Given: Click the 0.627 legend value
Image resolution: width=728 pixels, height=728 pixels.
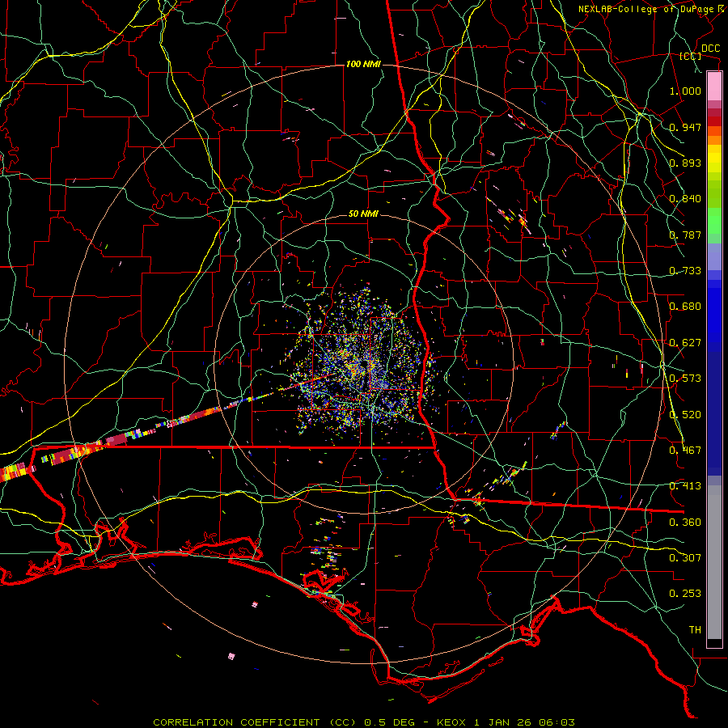Looking at the screenshot, I should click(x=685, y=343).
